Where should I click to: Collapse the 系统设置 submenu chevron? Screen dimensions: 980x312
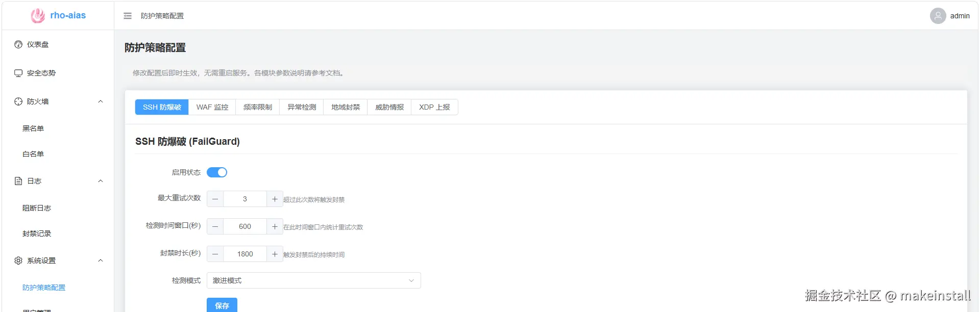click(x=101, y=261)
